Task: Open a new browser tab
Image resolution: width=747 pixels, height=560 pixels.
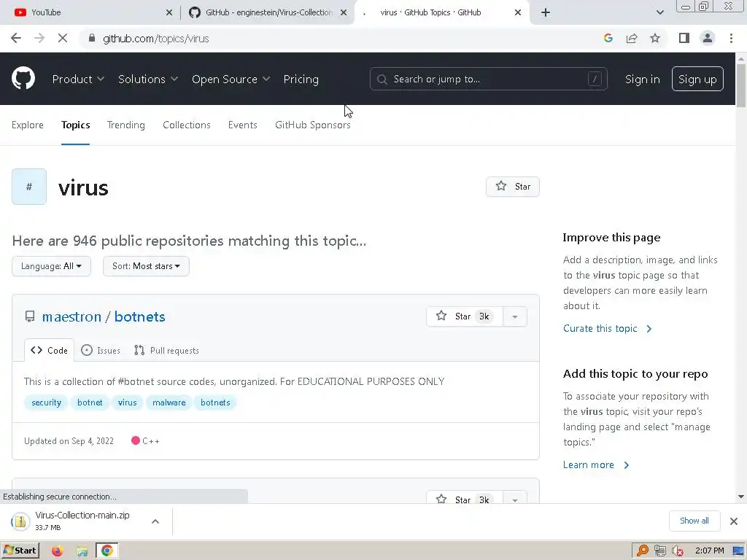Action: [546, 12]
